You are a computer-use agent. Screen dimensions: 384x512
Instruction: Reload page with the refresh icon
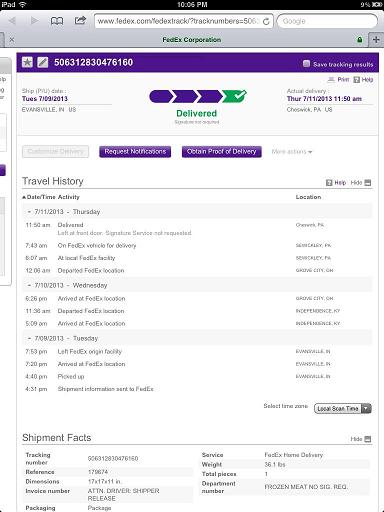[266, 22]
